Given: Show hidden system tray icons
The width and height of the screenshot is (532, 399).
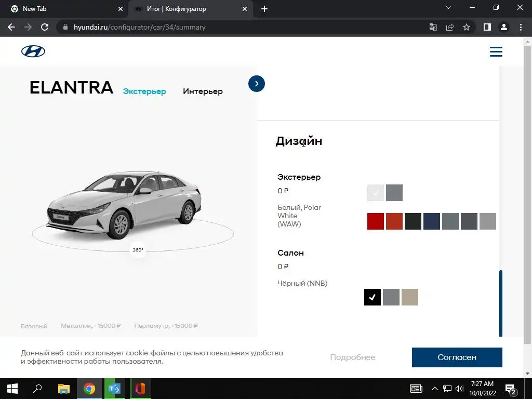Looking at the screenshot, I should tap(434, 389).
